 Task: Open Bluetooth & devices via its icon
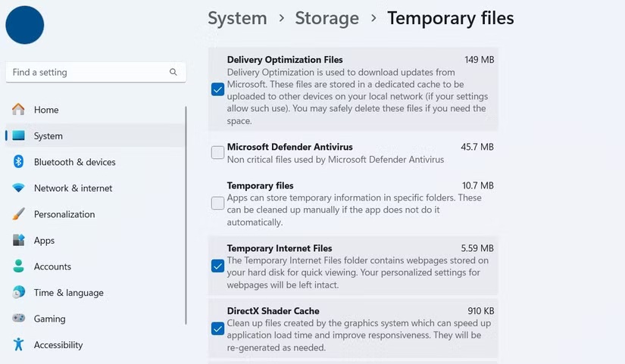[x=18, y=162]
